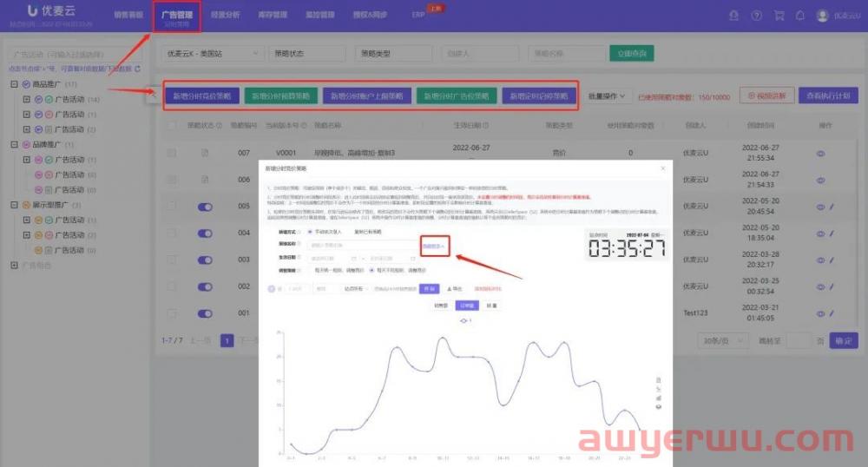View the 2022-05-20 20:45:54 row via eye icon
The width and height of the screenshot is (868, 467).
click(x=820, y=207)
